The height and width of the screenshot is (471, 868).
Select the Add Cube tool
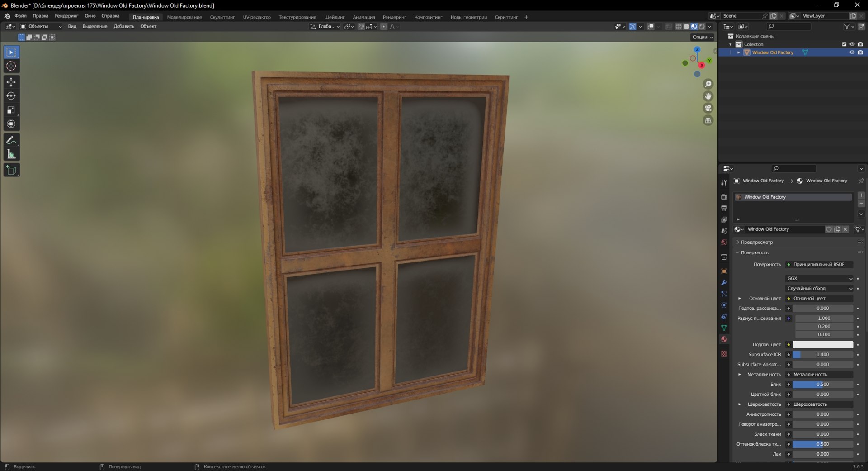coord(11,170)
